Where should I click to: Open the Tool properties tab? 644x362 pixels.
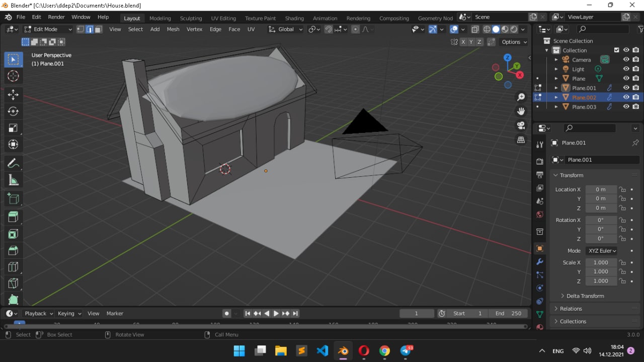click(540, 144)
